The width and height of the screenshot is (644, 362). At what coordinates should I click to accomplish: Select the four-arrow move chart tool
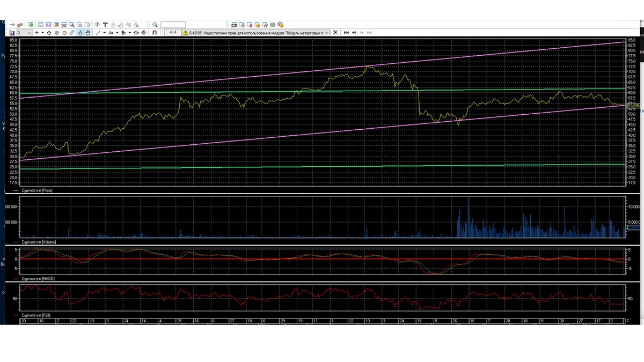[49, 33]
